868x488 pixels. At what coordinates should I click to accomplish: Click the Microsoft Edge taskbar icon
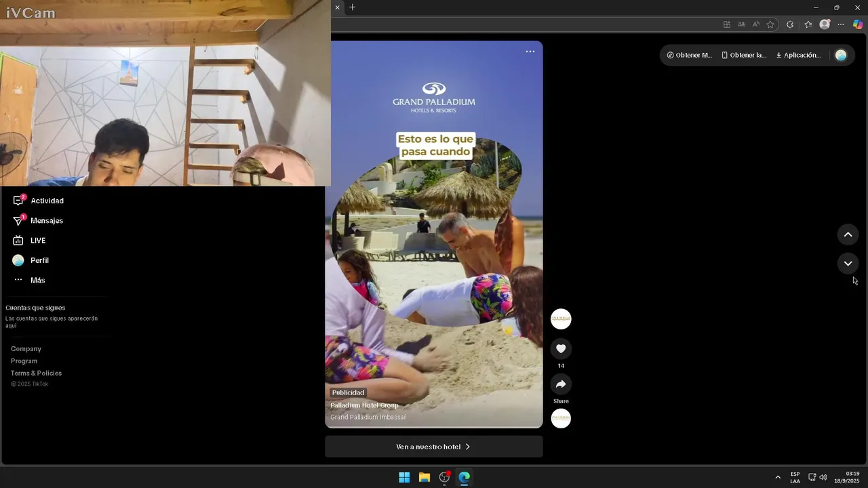click(x=465, y=477)
